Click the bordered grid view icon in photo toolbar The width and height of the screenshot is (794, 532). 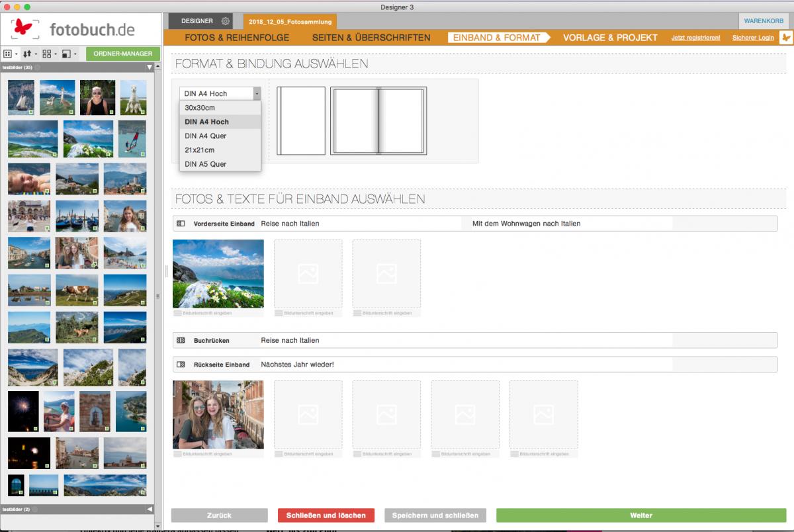[7, 54]
